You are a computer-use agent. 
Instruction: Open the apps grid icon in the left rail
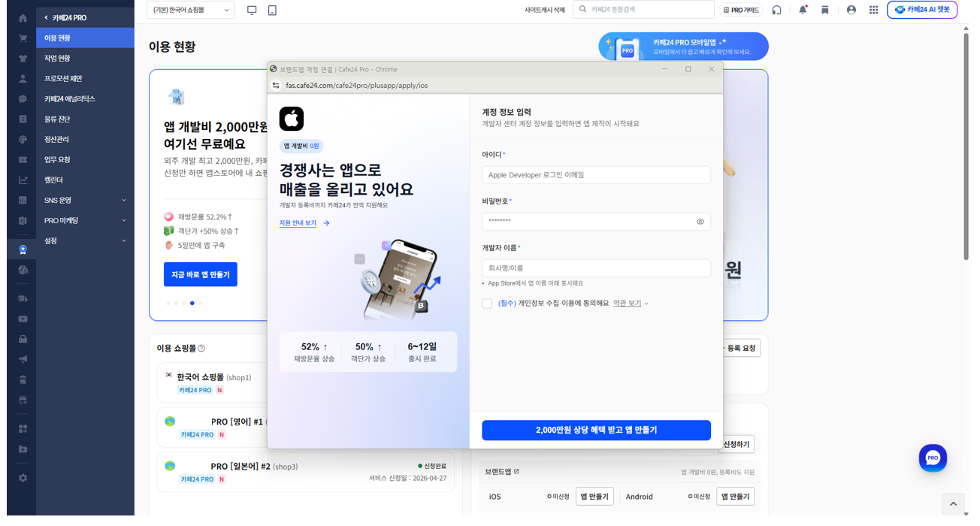[23, 429]
